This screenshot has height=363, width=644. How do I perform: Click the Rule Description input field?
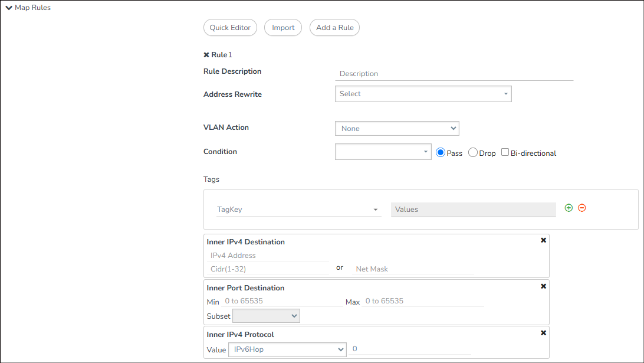pos(454,74)
